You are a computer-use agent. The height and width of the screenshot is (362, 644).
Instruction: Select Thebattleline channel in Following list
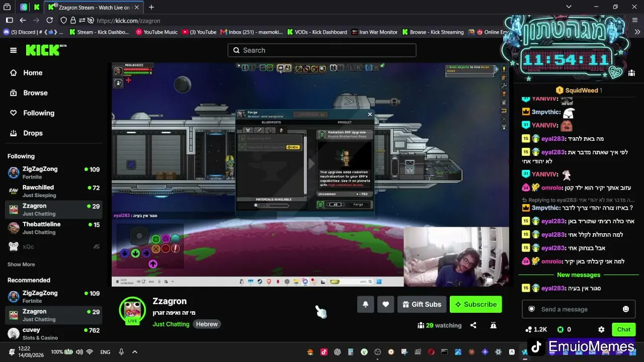[x=54, y=228]
